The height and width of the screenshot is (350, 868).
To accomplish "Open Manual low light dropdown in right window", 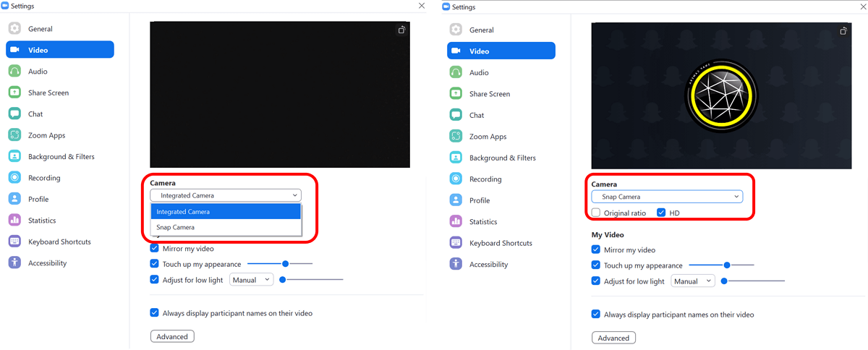I will tap(692, 281).
